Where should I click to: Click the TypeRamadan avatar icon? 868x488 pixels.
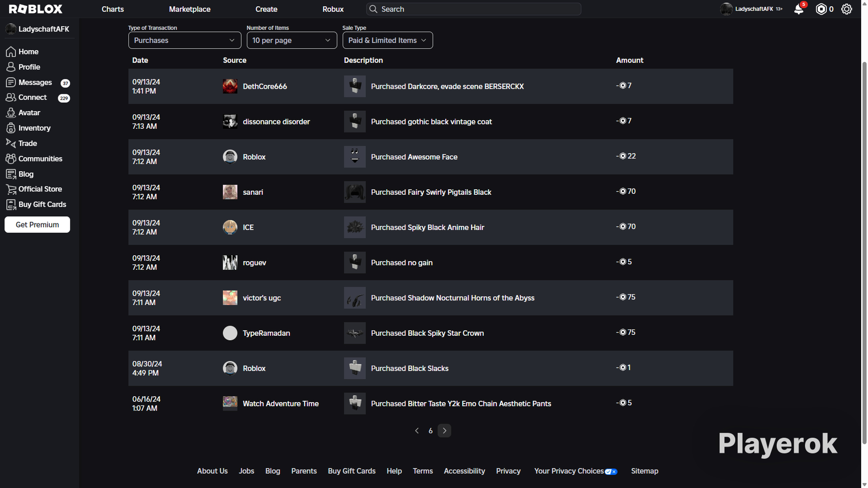[230, 333]
